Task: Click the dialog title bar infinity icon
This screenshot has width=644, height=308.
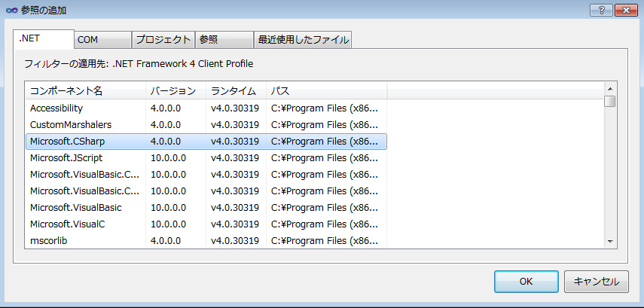Action: (x=11, y=11)
